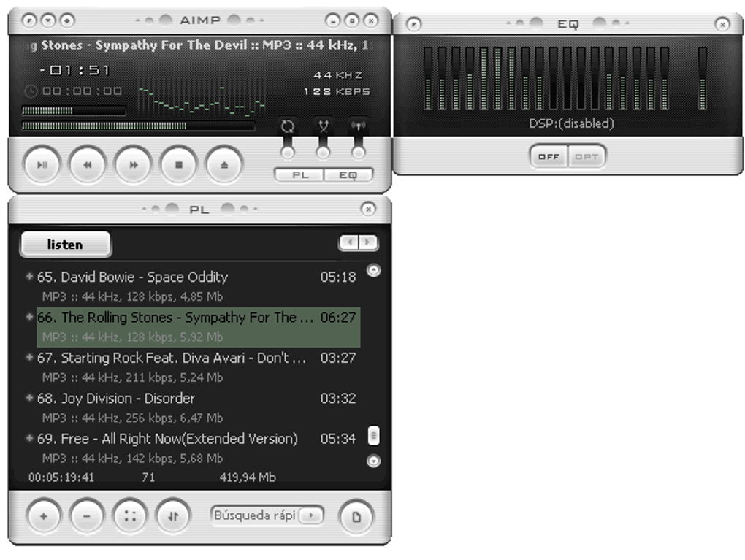
Task: Expand the plus marker on track 68
Action: [29, 397]
